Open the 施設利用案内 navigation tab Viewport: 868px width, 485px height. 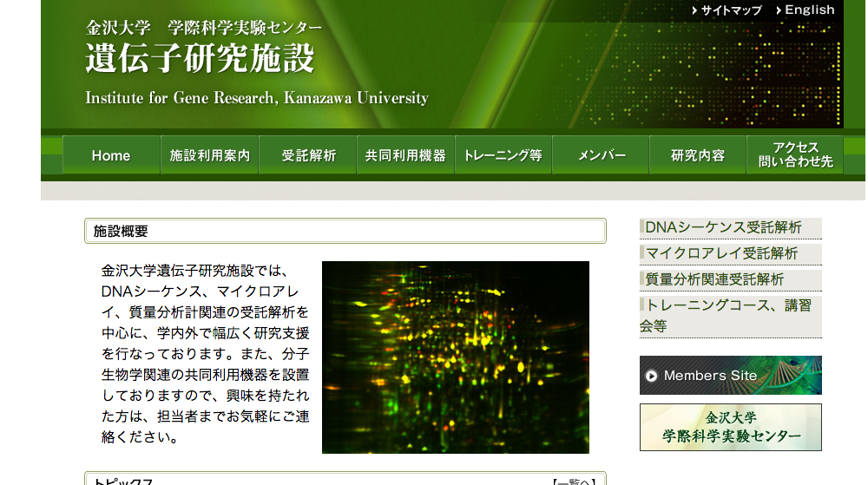210,155
